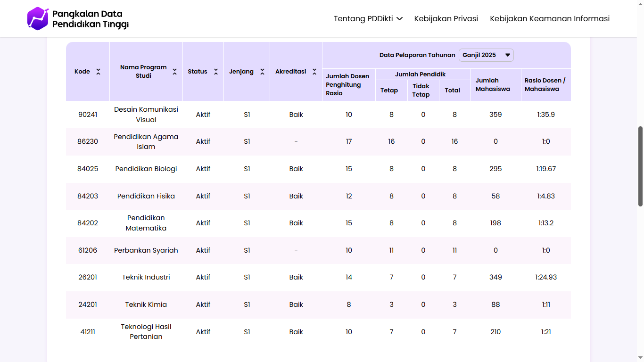Screen dimensions: 644x362
Task: Click the code 90241 cell
Action: pyautogui.click(x=88, y=115)
